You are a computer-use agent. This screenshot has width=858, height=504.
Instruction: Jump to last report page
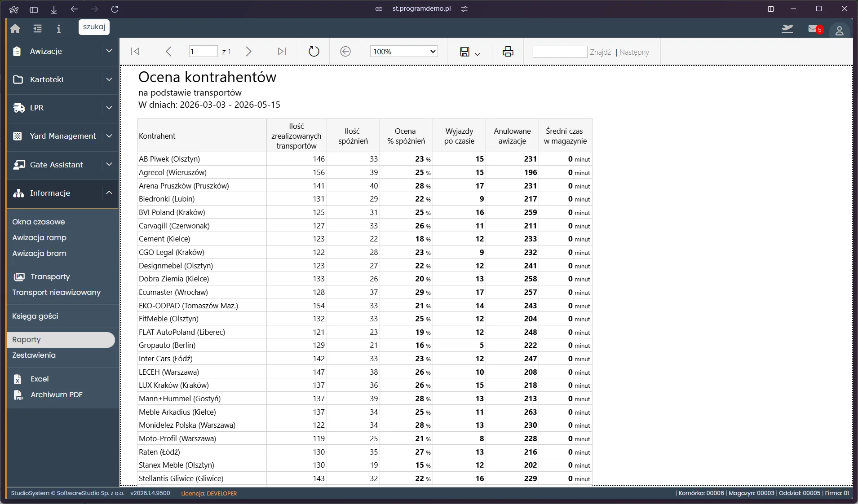coord(282,52)
